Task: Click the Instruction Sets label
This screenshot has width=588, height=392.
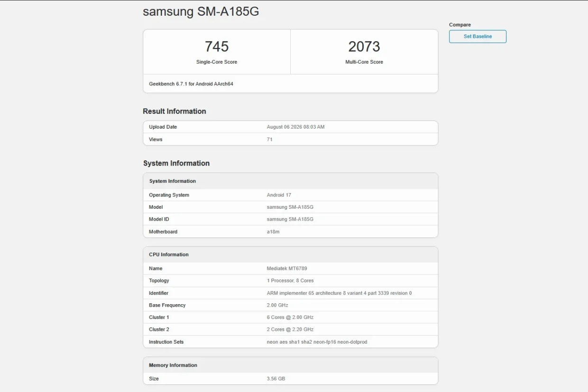Action: pyautogui.click(x=166, y=342)
